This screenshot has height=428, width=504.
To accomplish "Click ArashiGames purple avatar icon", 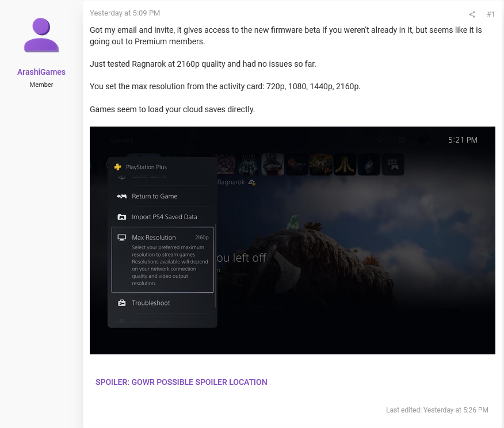I will coord(41,35).
